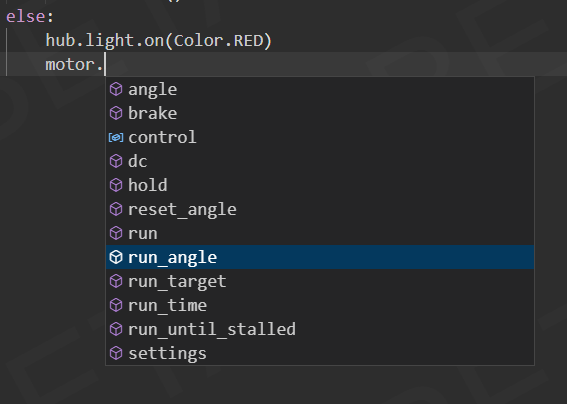Click the cube icon beside reset_angle
Image resolution: width=567 pixels, height=404 pixels.
tap(116, 209)
